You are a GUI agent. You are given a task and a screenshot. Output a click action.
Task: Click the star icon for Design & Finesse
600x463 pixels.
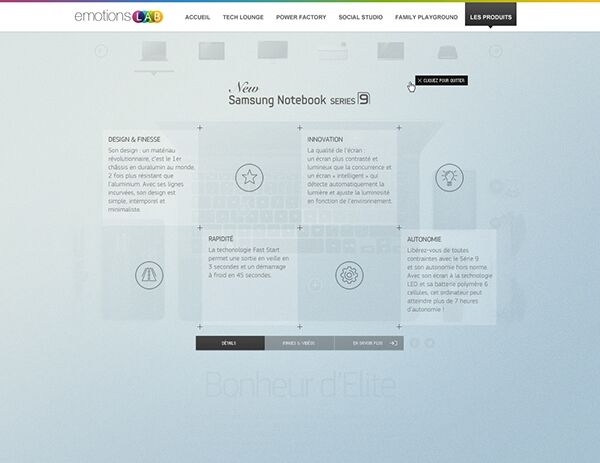click(x=249, y=178)
